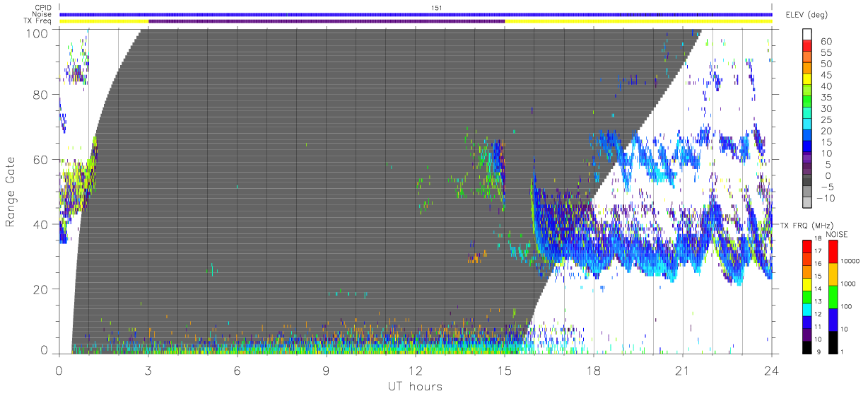Click the CPID row label
The image size is (868, 401).
click(44, 8)
